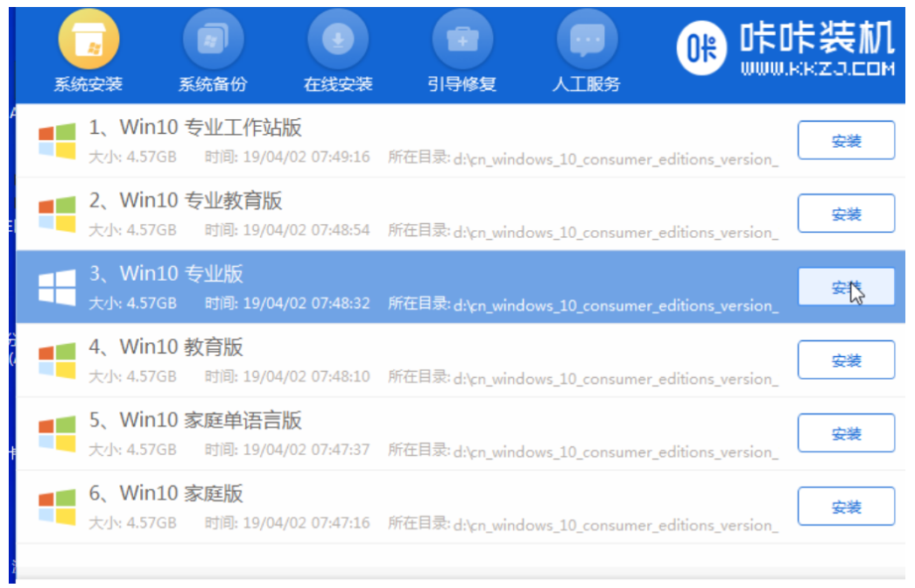Image resolution: width=915 pixels, height=588 pixels.
Task: Click Windows logo beside Win10 家庭版
Action: click(57, 507)
